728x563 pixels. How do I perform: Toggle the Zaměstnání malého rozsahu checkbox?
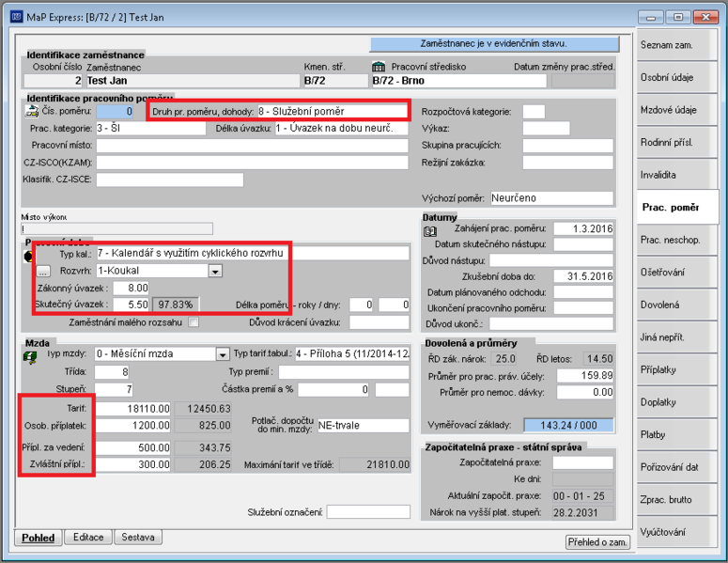(x=194, y=321)
